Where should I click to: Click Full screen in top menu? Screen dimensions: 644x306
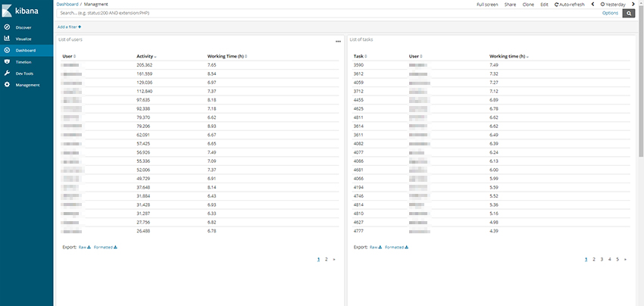coord(487,5)
